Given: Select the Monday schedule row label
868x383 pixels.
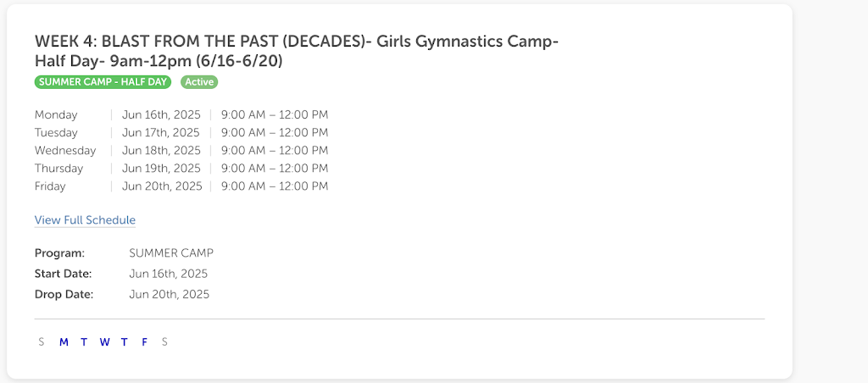Looking at the screenshot, I should pyautogui.click(x=56, y=115).
